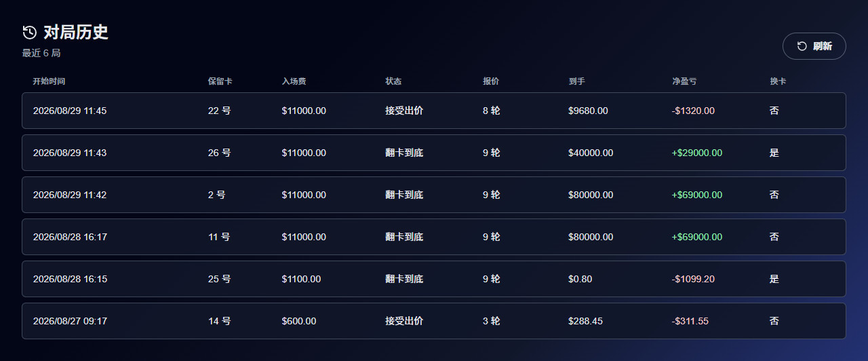Open the row with entry fee $600.00
Image resolution: width=868 pixels, height=361 pixels.
point(434,321)
